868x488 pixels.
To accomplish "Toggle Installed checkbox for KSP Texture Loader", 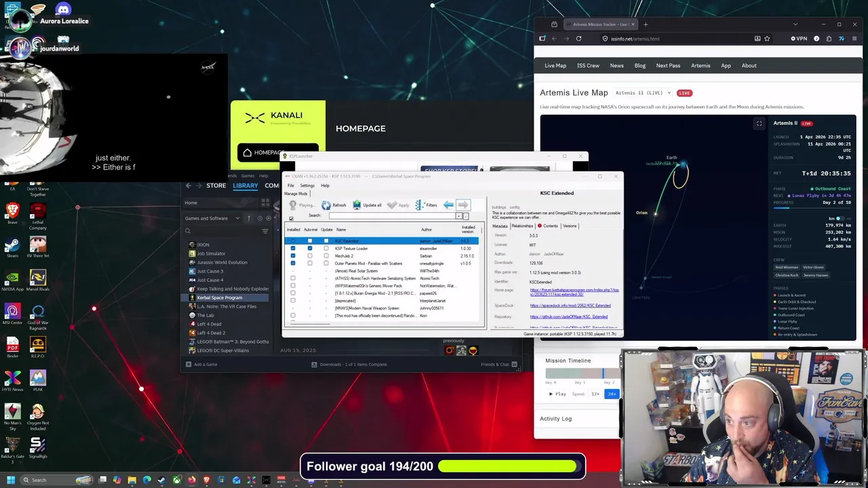I will [293, 249].
